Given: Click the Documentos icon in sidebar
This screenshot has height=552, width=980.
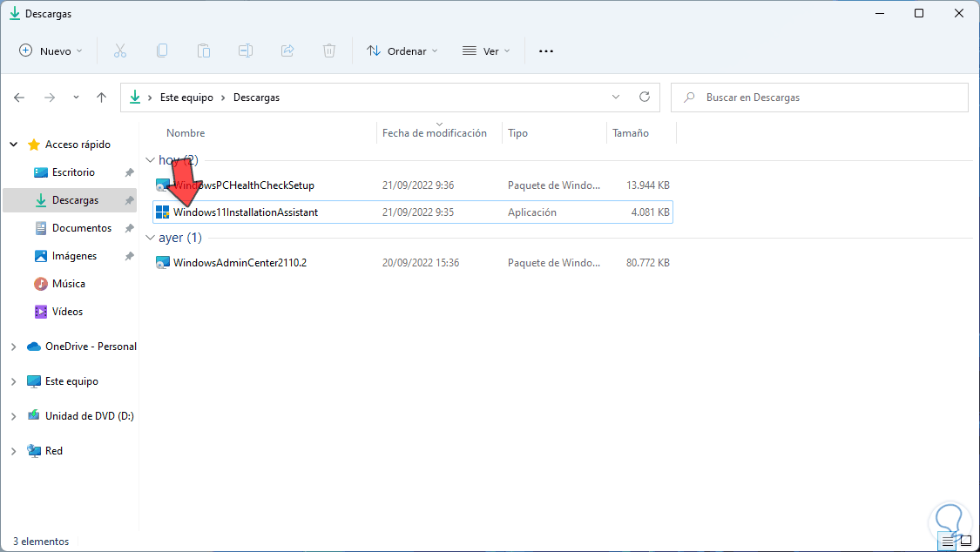Looking at the screenshot, I should 41,228.
